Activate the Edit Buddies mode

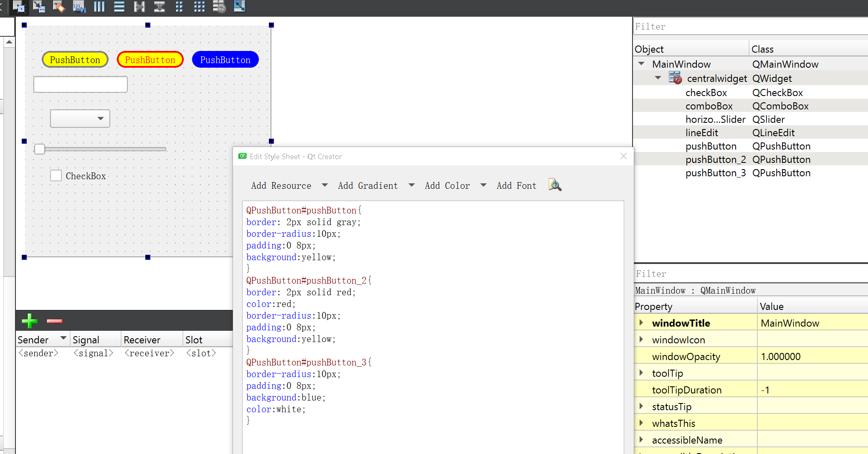click(59, 7)
